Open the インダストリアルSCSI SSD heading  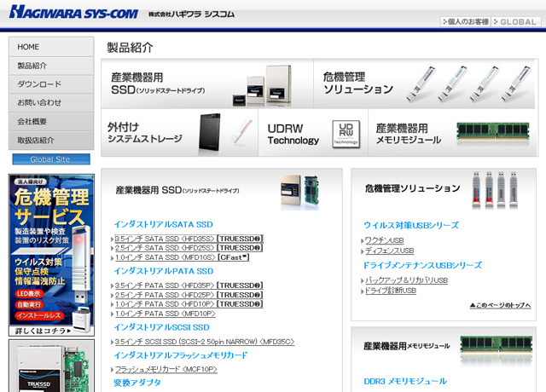(x=161, y=327)
